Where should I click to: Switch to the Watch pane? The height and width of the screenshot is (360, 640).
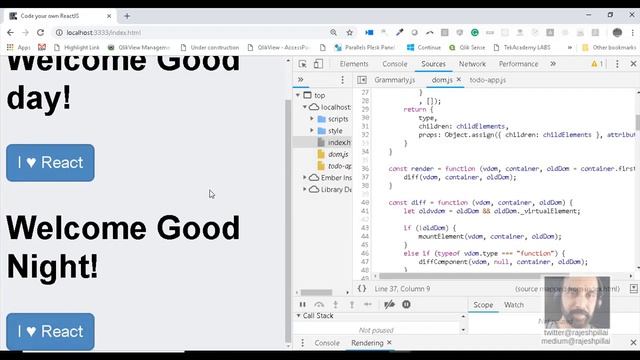click(x=514, y=305)
